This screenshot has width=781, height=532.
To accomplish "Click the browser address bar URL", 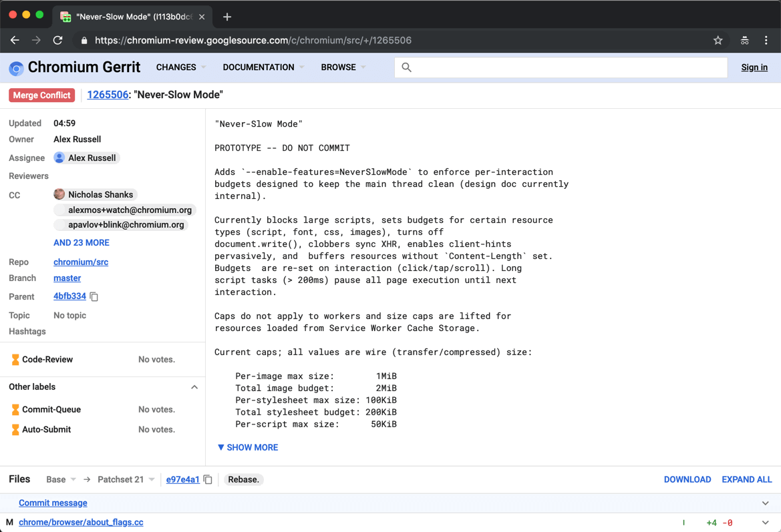I will coord(253,40).
